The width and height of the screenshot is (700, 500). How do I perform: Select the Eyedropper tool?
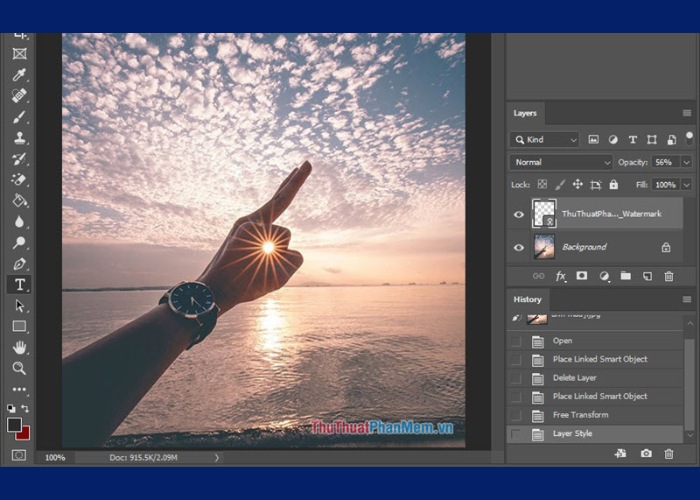click(x=19, y=75)
